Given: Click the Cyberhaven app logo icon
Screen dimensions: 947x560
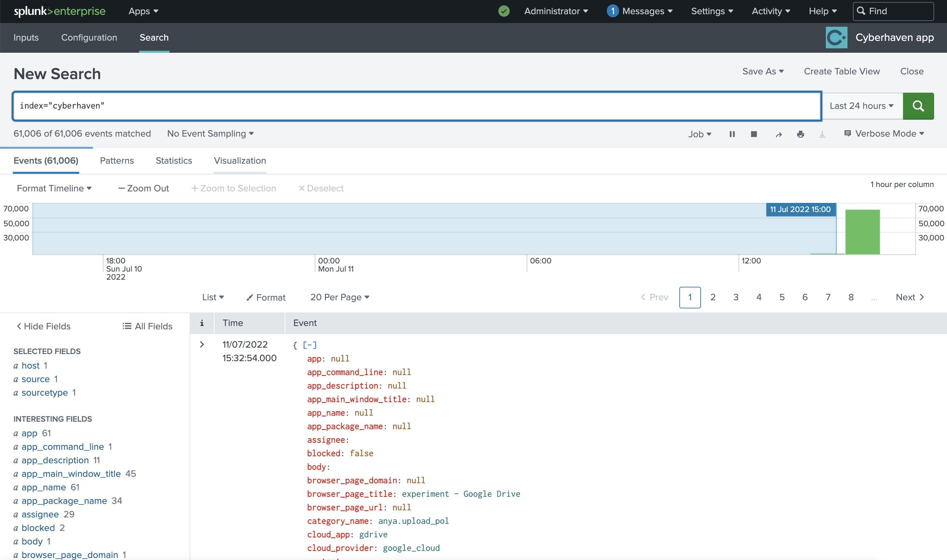Looking at the screenshot, I should point(836,37).
